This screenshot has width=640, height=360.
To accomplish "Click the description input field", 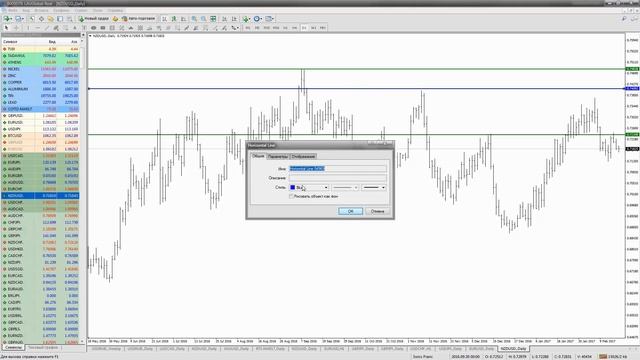I will click(338, 178).
